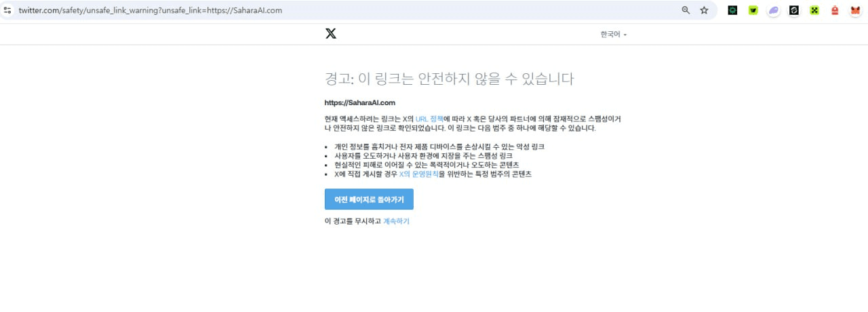868x312 pixels.
Task: Click the X logo at page top
Action: [x=331, y=34]
